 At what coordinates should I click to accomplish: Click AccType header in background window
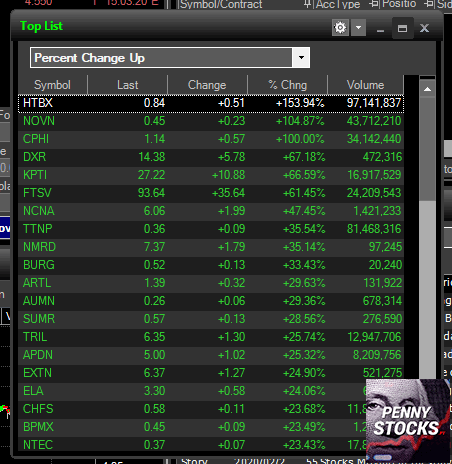(x=338, y=5)
